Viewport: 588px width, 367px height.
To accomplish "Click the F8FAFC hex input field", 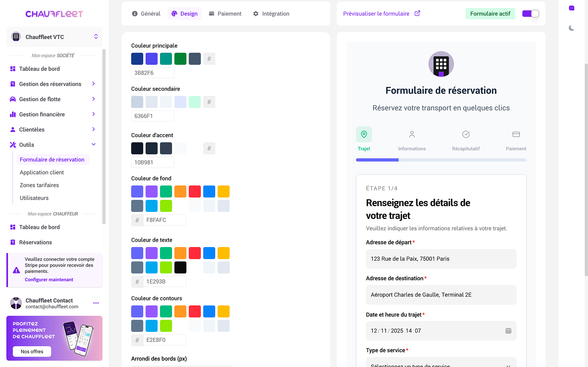I will coord(165,220).
